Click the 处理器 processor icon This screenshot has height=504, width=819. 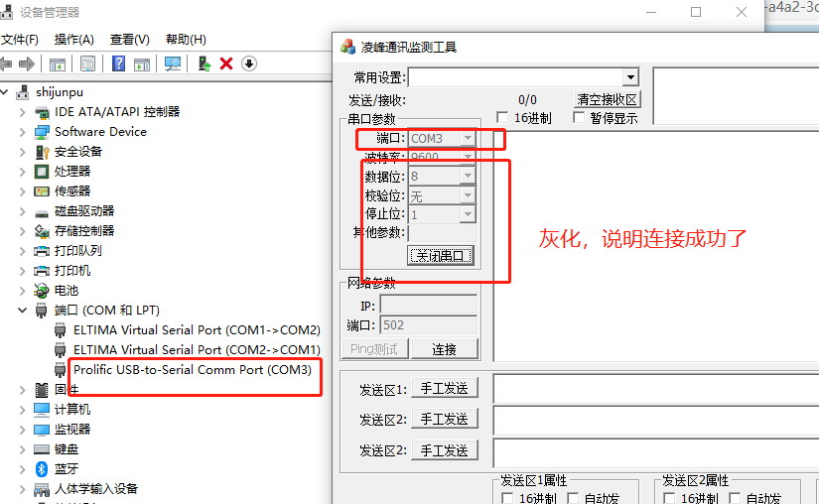42,172
